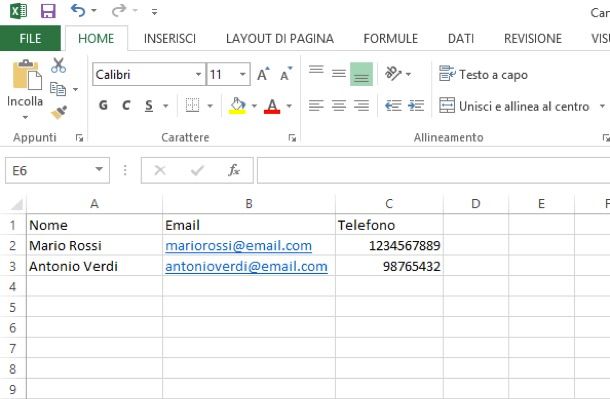
Task: Open Appunti clipboard dialog launcher
Action: pos(79,138)
